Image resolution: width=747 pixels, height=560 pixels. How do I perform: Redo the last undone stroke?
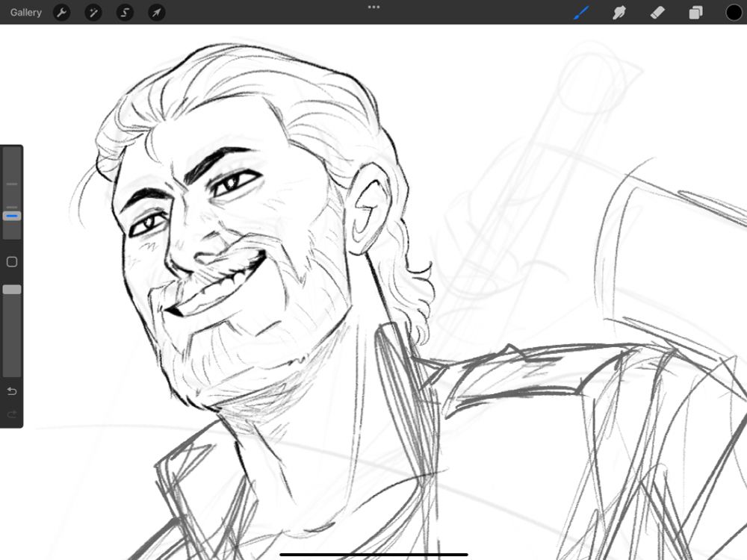(x=12, y=414)
